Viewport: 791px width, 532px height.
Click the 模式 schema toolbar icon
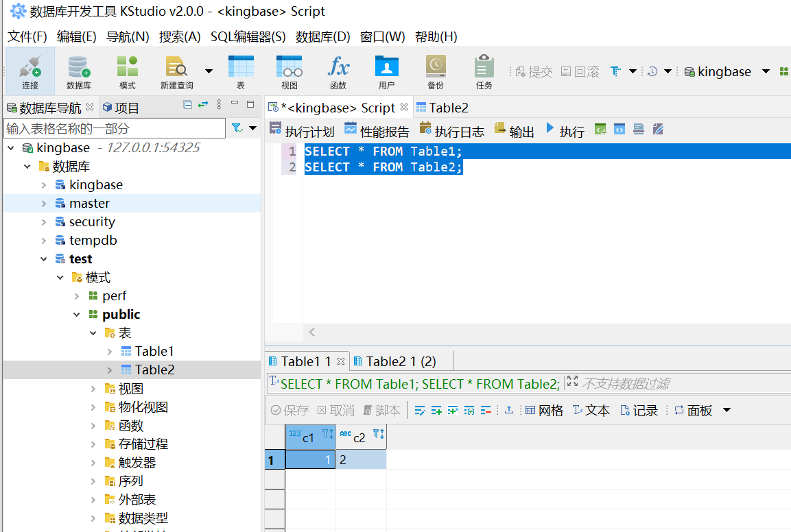pyautogui.click(x=128, y=71)
